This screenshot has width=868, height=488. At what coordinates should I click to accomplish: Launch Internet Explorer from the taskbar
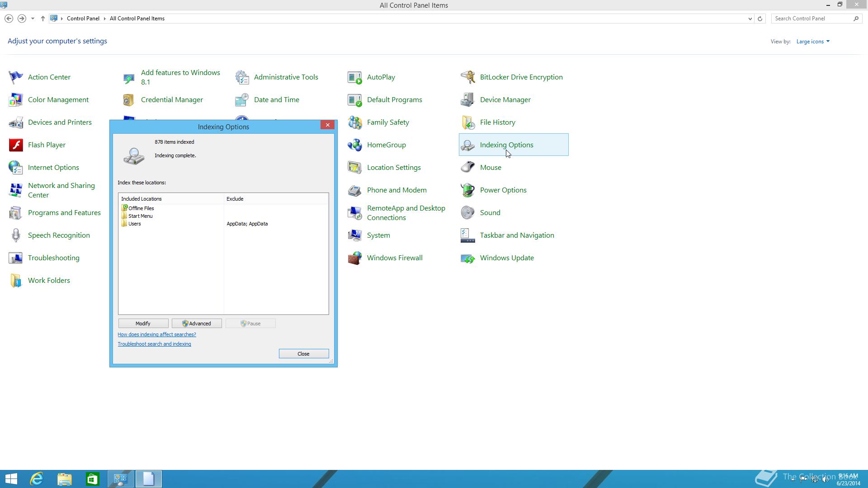click(x=37, y=479)
